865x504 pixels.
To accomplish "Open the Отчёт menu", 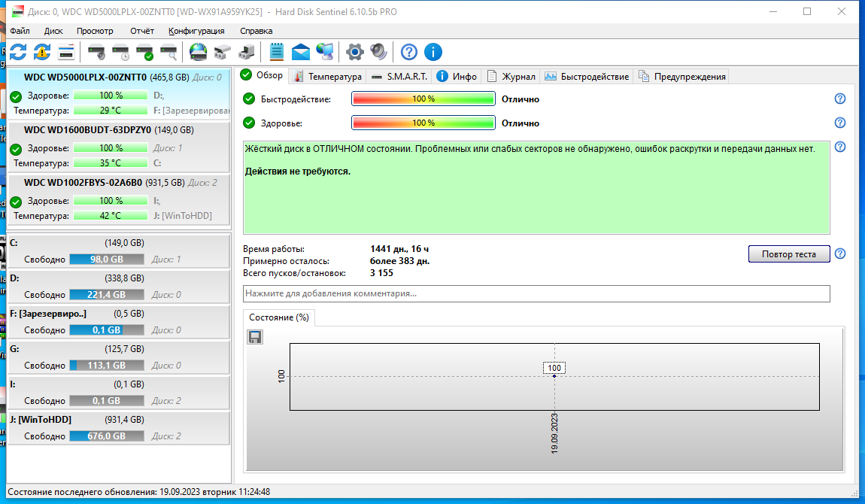I will 141,31.
